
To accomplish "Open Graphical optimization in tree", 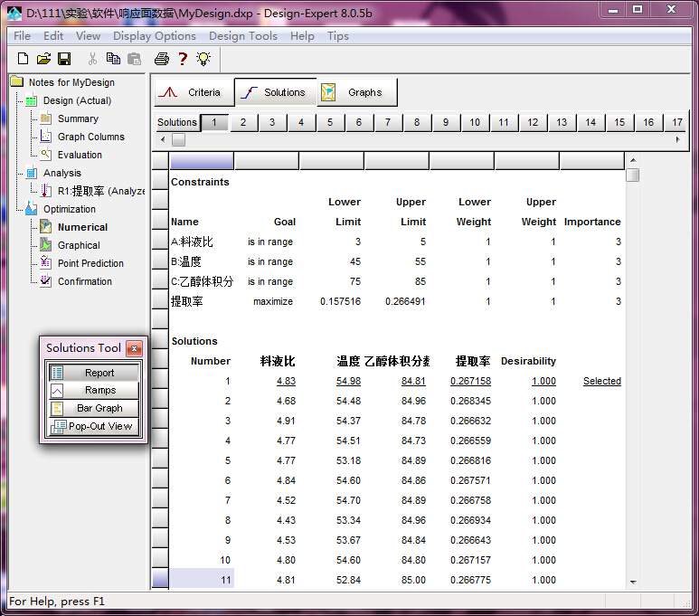I will (79, 245).
